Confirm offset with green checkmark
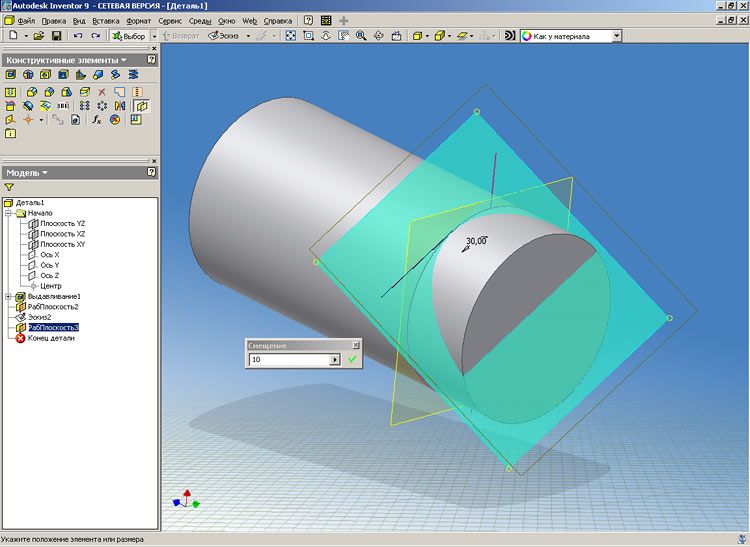Viewport: 750px width, 547px height. (x=353, y=359)
